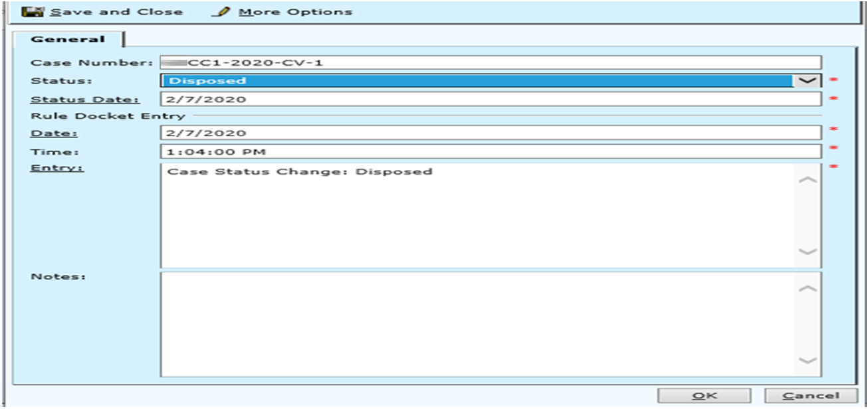Viewport: 868px width, 409px height.
Task: Open the Status Date label link
Action: (85, 100)
